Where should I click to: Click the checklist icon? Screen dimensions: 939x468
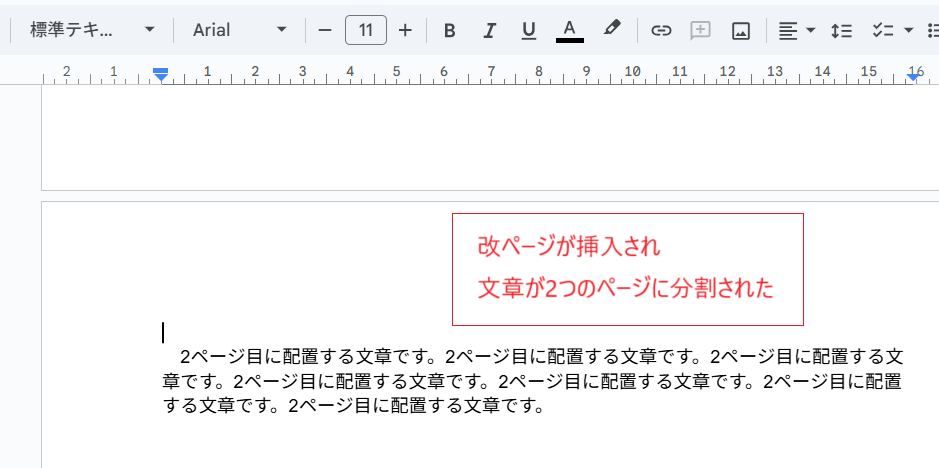[883, 31]
